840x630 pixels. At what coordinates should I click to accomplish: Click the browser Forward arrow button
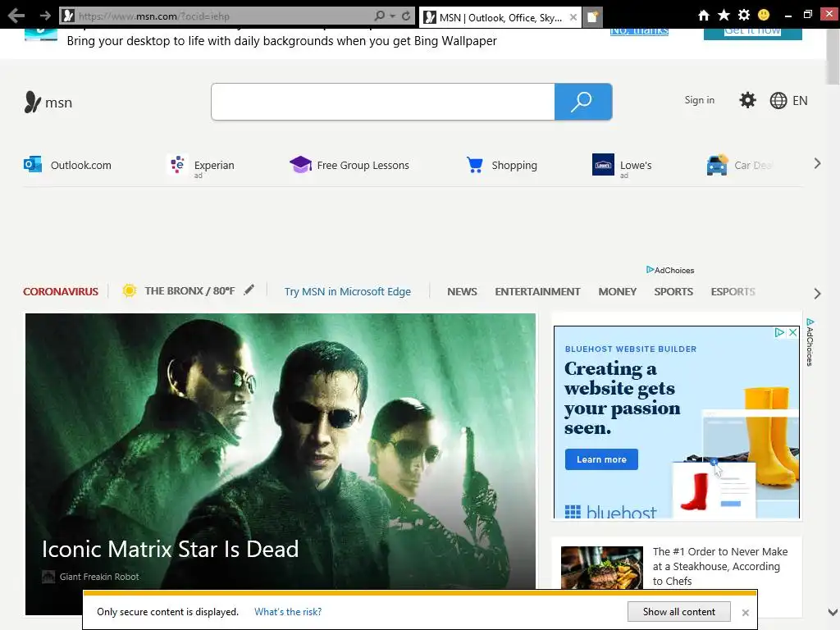point(45,16)
